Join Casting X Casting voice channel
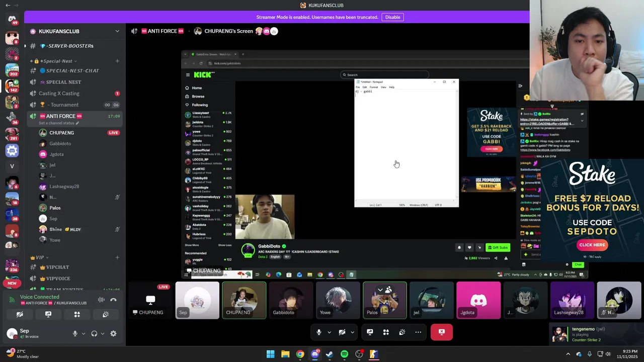The width and height of the screenshot is (644, 362). point(75,94)
